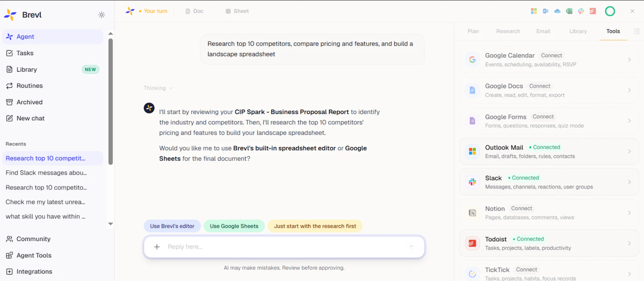Click the Google Calendar tool icon
The height and width of the screenshot is (281, 644).
click(x=473, y=59)
